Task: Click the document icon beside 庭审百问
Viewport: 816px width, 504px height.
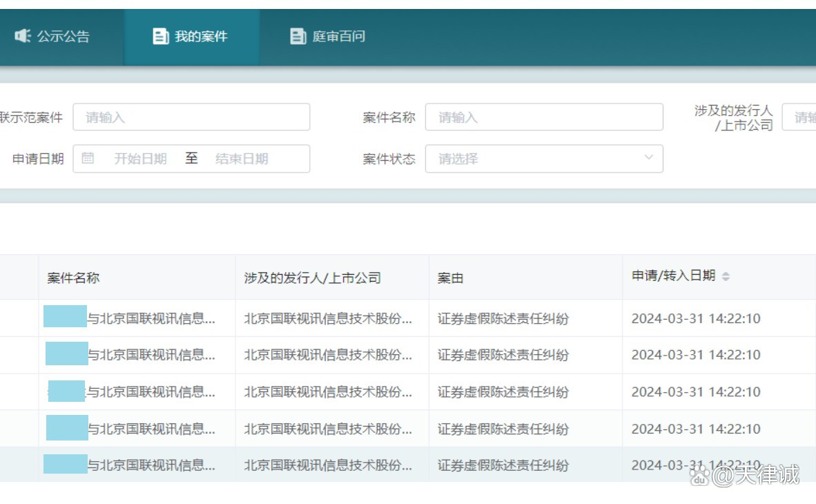Action: [298, 37]
